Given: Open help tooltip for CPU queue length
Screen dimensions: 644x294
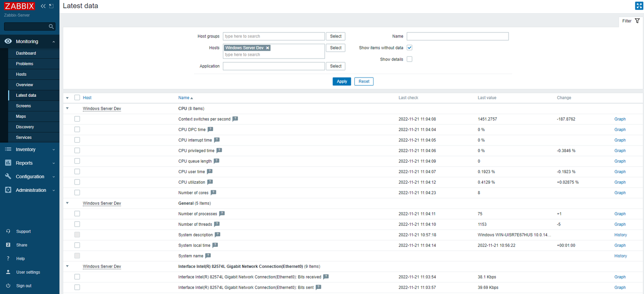Looking at the screenshot, I should tap(216, 161).
